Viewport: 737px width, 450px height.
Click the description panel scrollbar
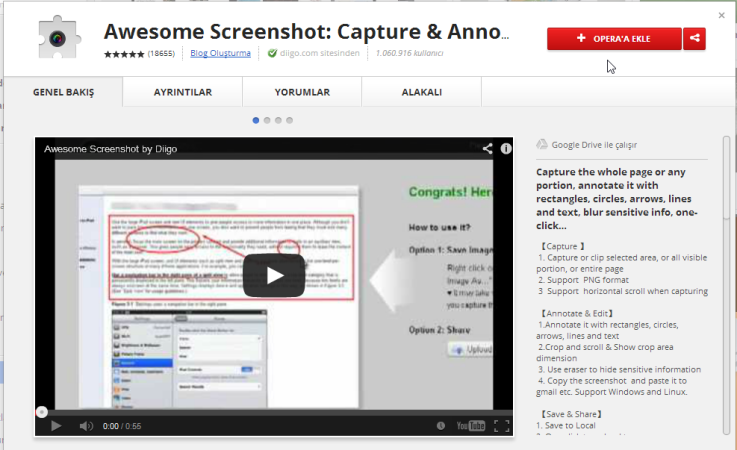point(727,285)
